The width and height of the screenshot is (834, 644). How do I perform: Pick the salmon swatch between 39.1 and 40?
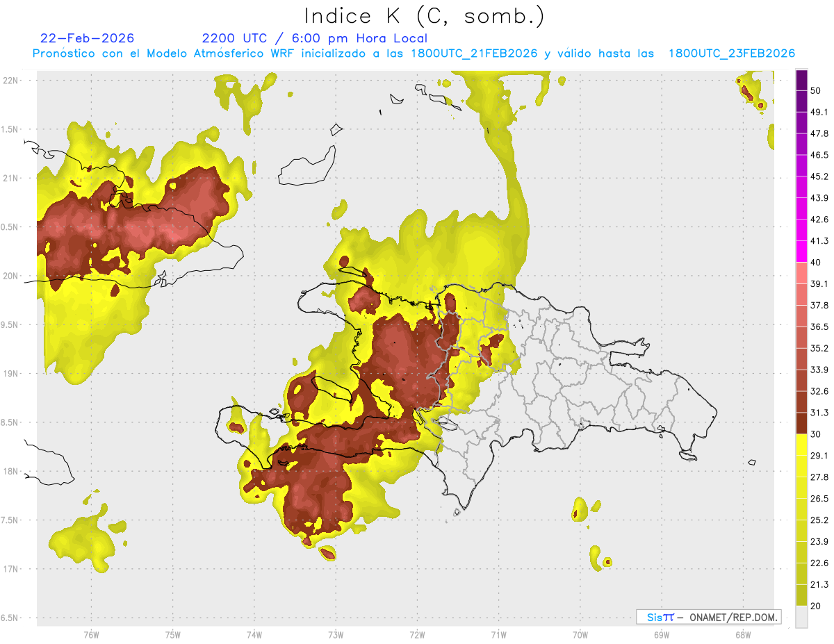click(801, 273)
